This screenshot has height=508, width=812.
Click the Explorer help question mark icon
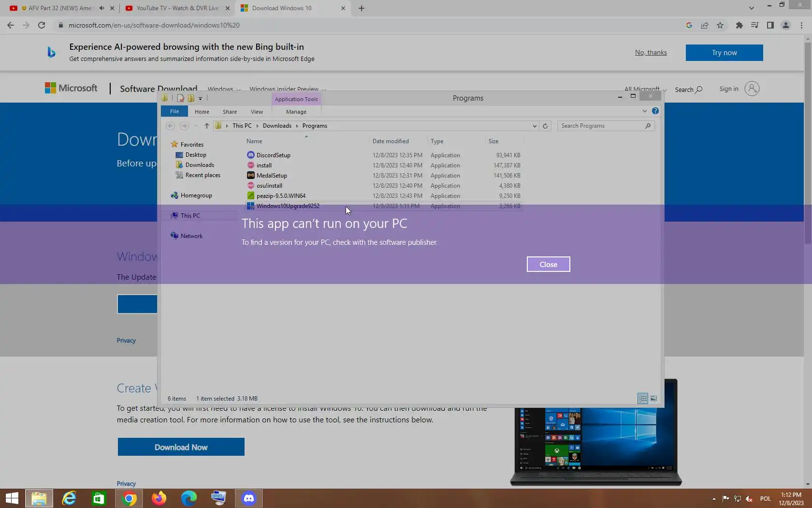pyautogui.click(x=655, y=111)
